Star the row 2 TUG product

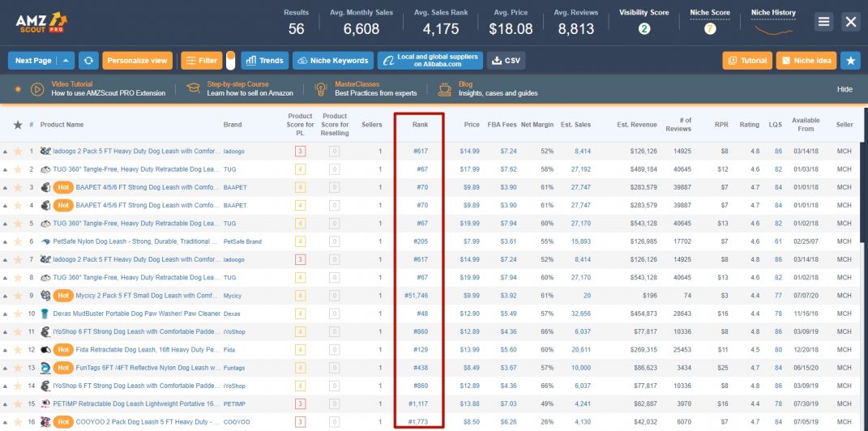click(x=18, y=169)
